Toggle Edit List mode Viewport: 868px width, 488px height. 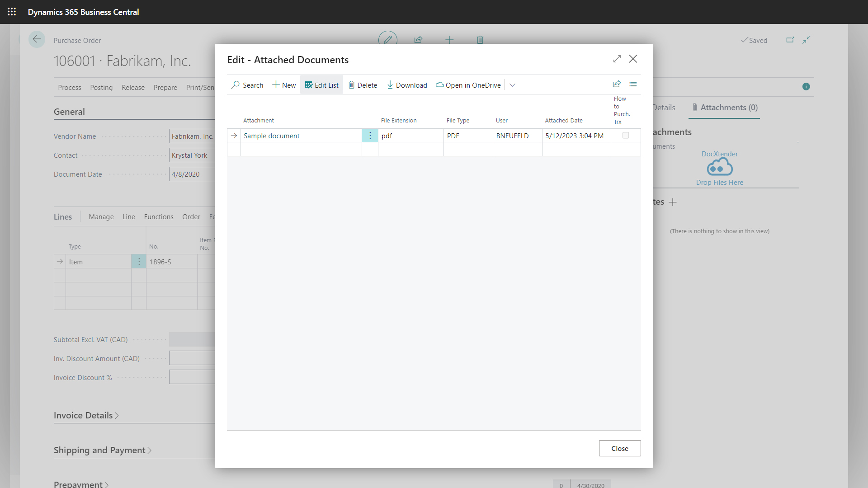pyautogui.click(x=321, y=85)
